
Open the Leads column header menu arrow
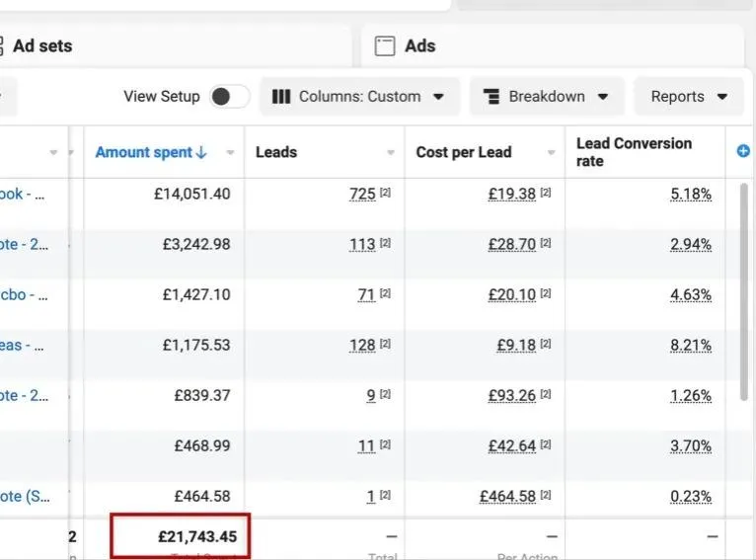[391, 152]
